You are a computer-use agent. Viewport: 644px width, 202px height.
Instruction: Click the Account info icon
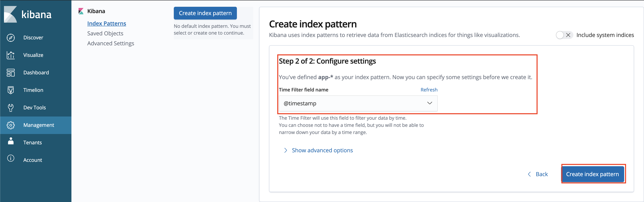11,158
